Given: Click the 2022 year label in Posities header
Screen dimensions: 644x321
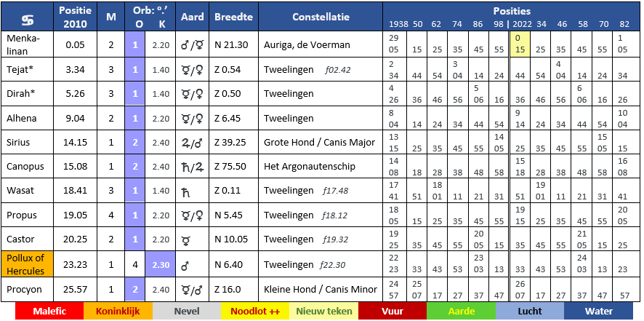Looking at the screenshot, I should tap(523, 24).
